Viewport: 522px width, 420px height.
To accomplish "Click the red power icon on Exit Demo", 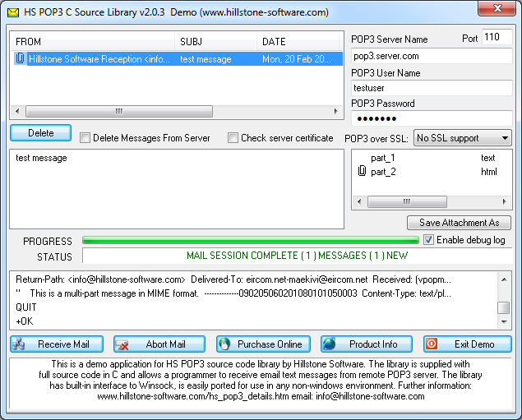I will [432, 344].
